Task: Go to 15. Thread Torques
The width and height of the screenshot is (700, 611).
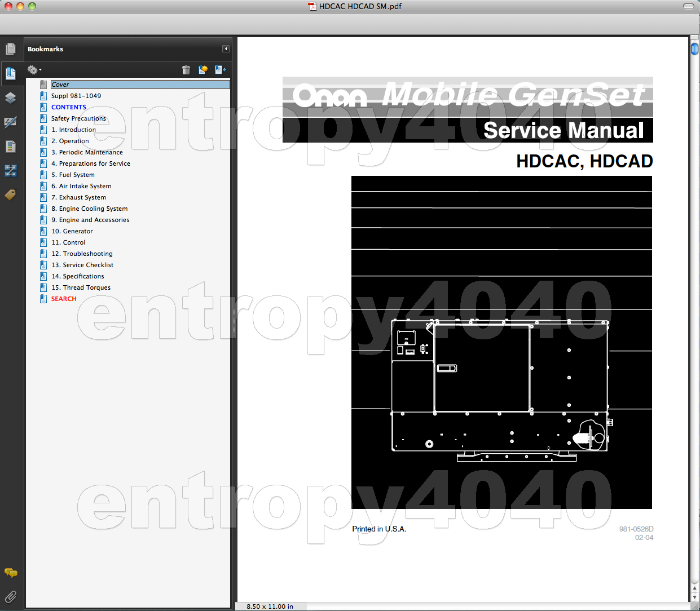Action: (81, 287)
